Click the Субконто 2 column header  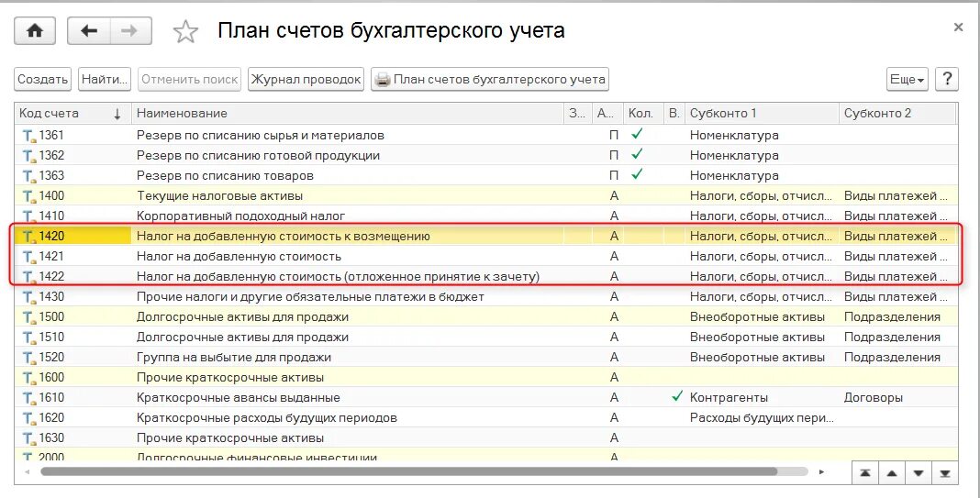pos(897,113)
